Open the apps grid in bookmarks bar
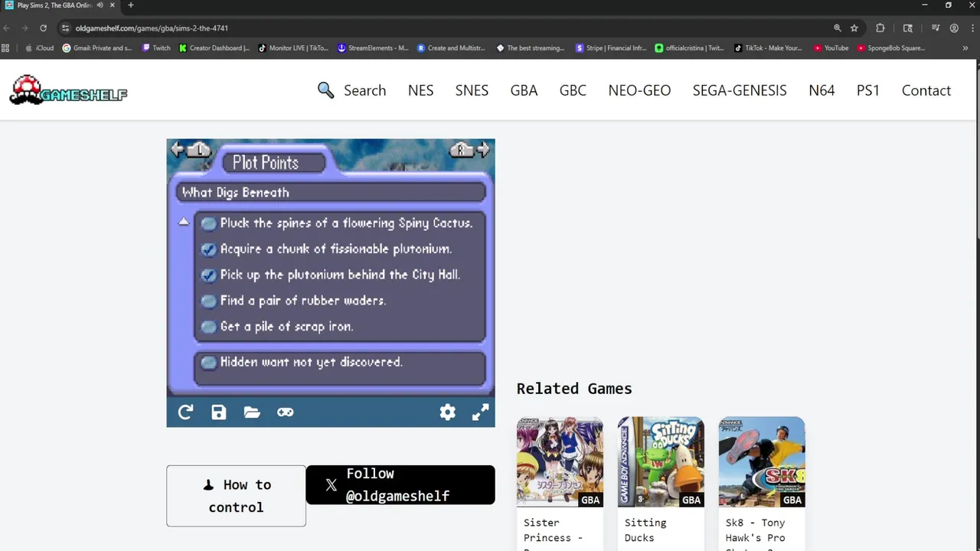The image size is (980, 551). [5, 48]
